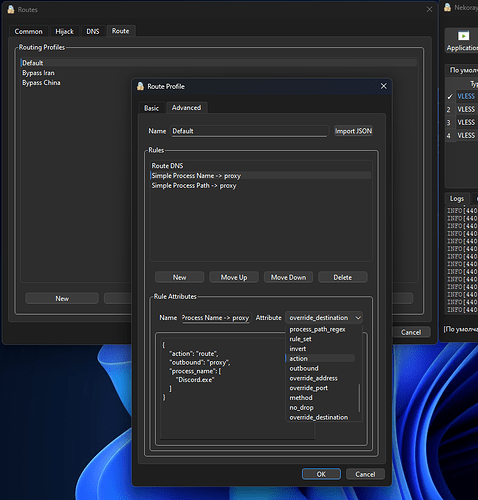Close the Route Profile dialog with X
The image size is (478, 500).
tap(384, 86)
